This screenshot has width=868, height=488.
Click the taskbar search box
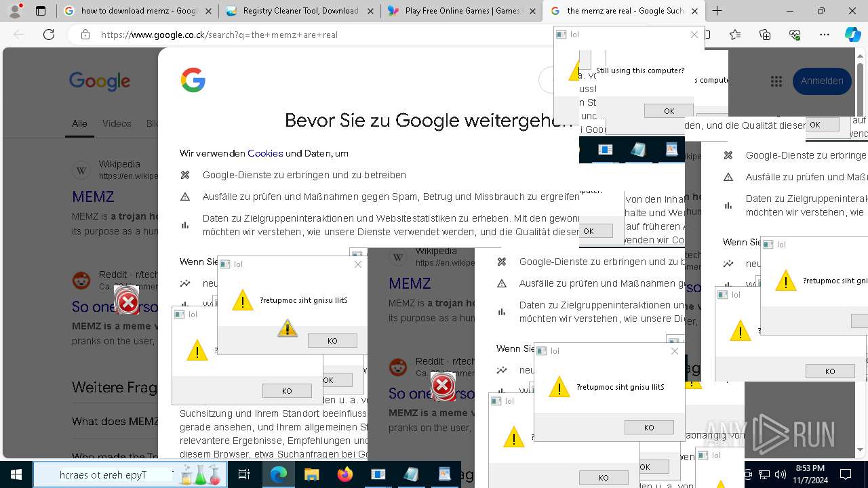click(x=130, y=474)
